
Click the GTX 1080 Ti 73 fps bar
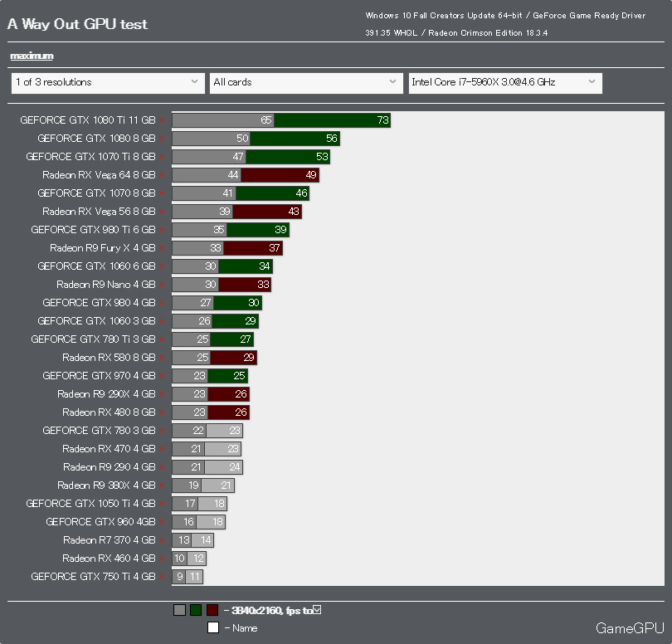click(x=332, y=120)
